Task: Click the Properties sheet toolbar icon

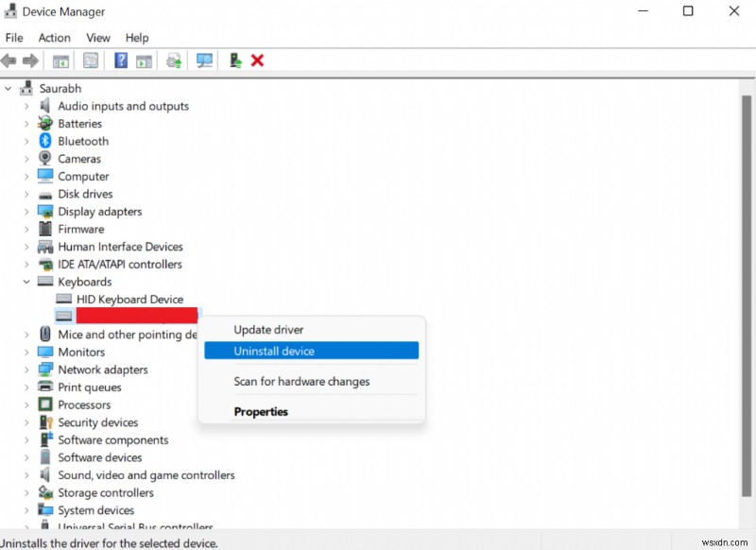Action: [x=91, y=60]
